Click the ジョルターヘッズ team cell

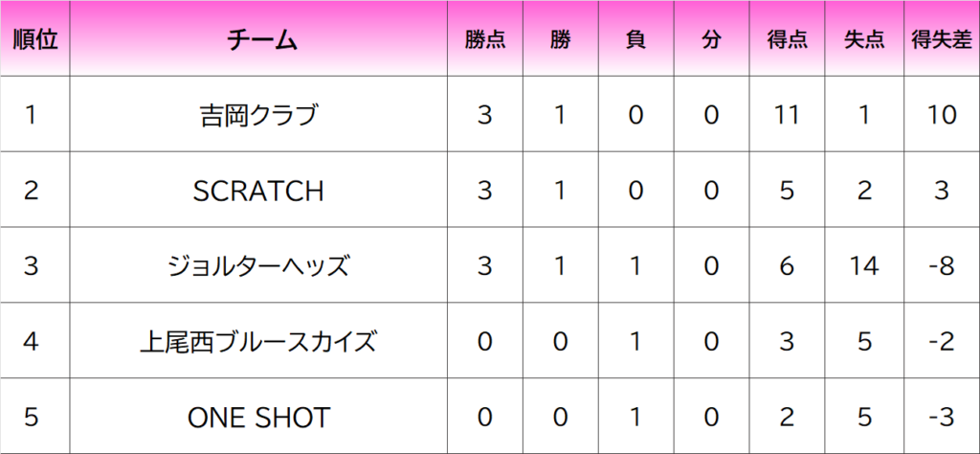tap(258, 265)
